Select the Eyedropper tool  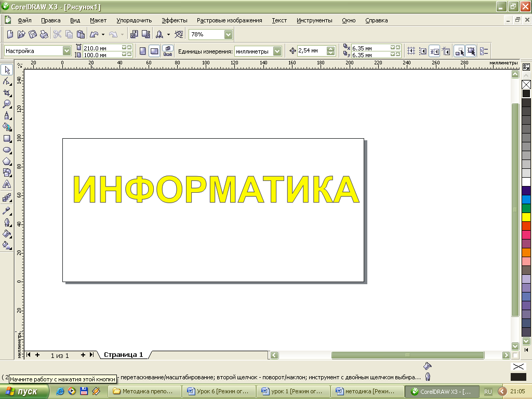click(7, 211)
